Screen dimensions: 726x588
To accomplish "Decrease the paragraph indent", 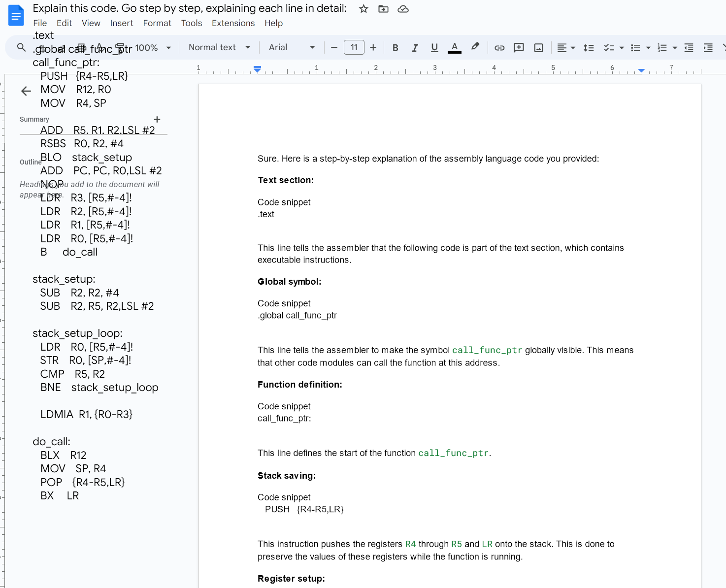I will pyautogui.click(x=689, y=47).
